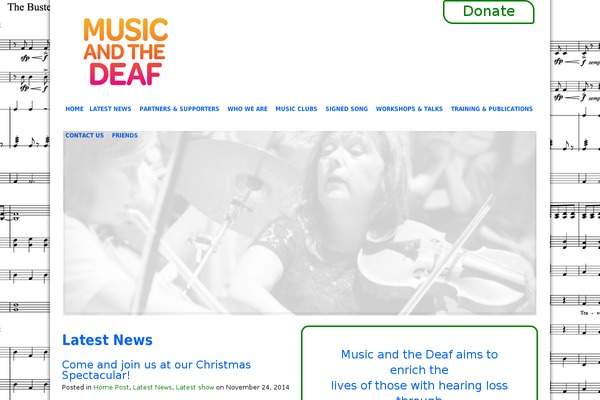Click the mission statement box text

(x=419, y=374)
